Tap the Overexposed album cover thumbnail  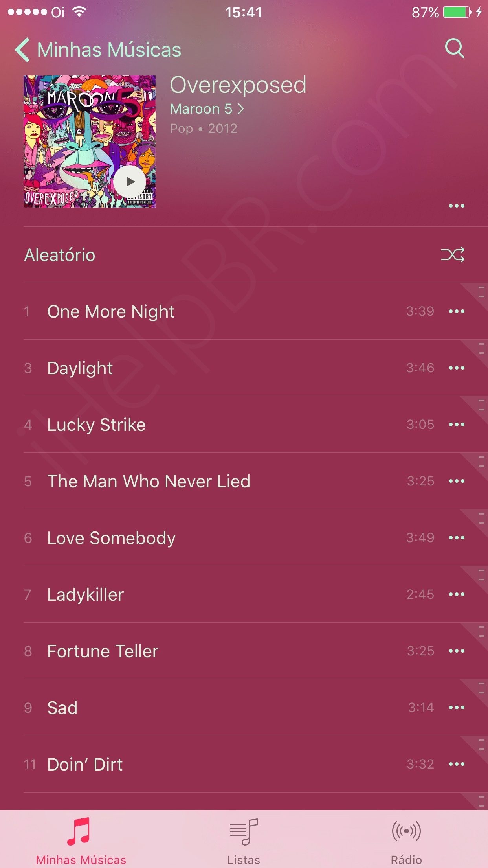90,142
